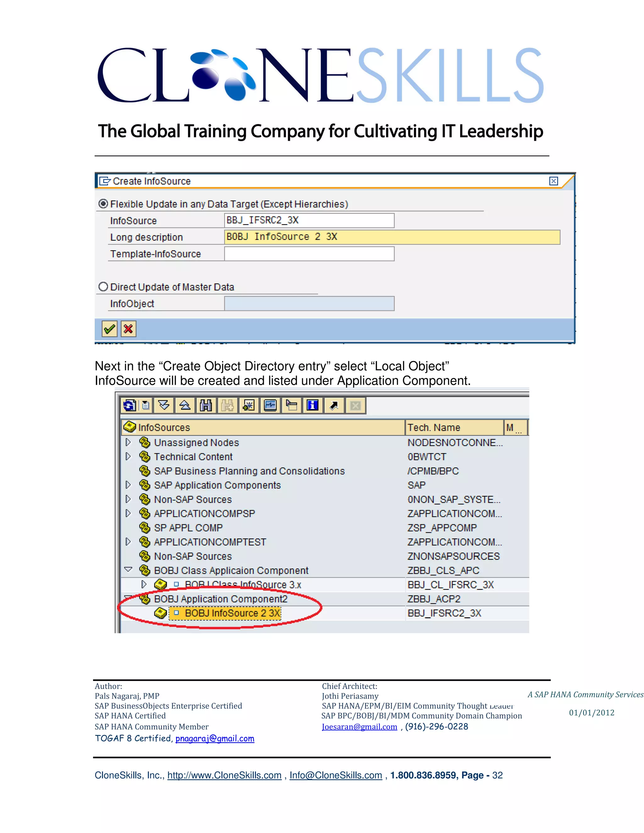Expand the APPLICATIONCOMPTEST node
The width and height of the screenshot is (644, 833).
128,542
